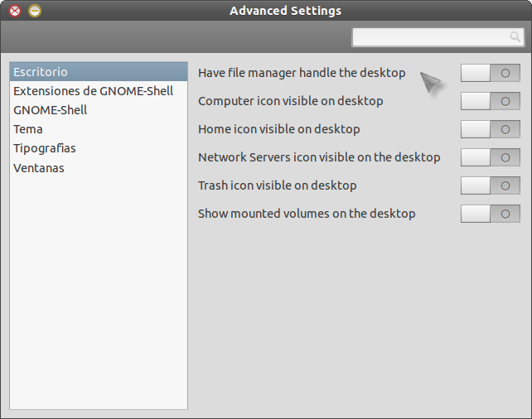This screenshot has width=532, height=419.
Task: Toggle 'Have file manager handle the desktop'
Action: tap(490, 73)
